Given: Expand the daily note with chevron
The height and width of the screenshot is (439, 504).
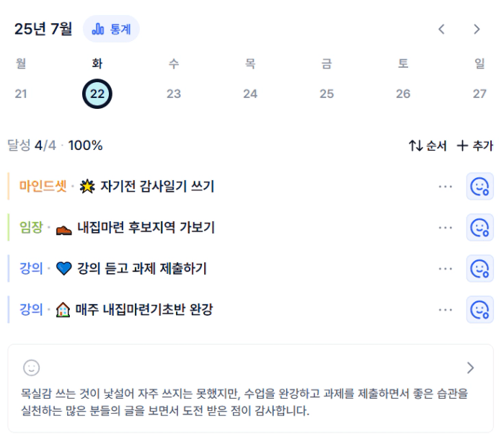Looking at the screenshot, I should click(470, 368).
